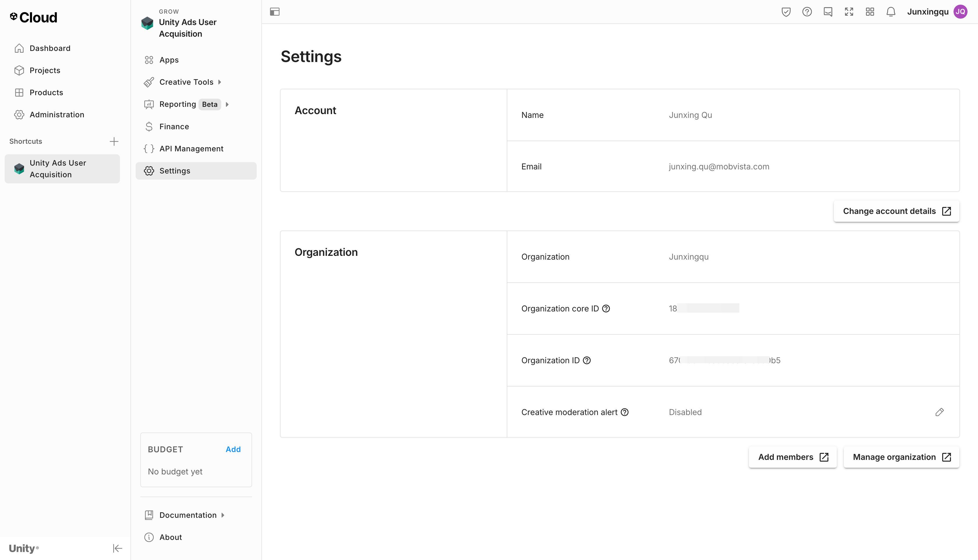Click the No budget yet text
The height and width of the screenshot is (560, 978).
[175, 472]
